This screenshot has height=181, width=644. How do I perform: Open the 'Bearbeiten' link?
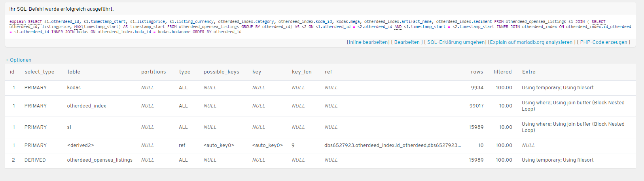point(407,42)
